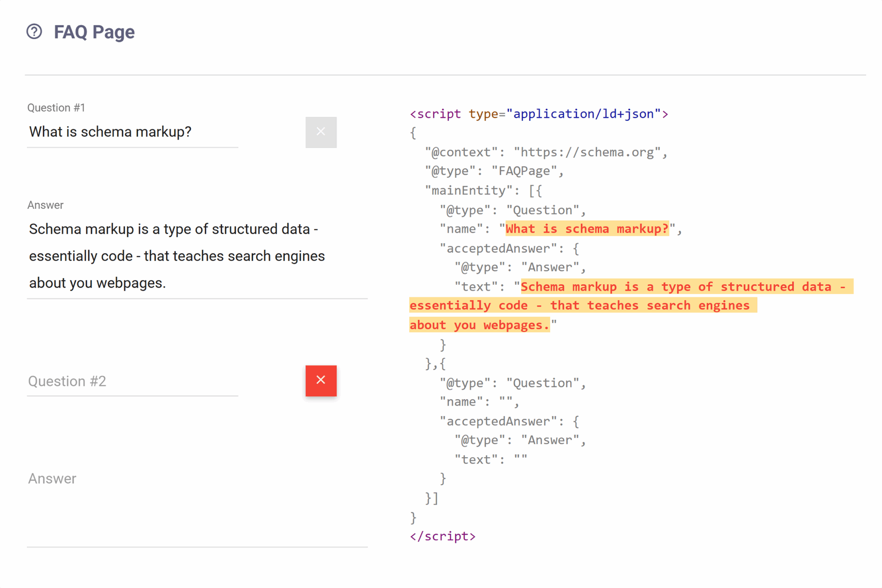
Task: Click the empty "text": "" line in code
Action: tap(491, 460)
